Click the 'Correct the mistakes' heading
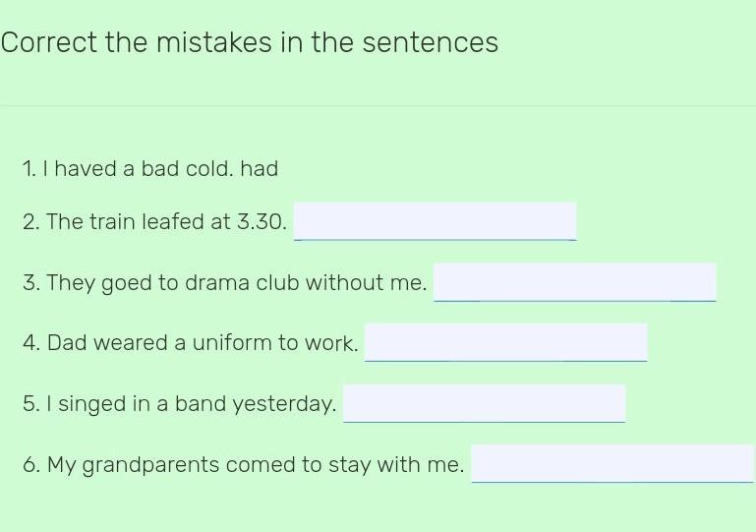The height and width of the screenshot is (532, 756). 250,42
